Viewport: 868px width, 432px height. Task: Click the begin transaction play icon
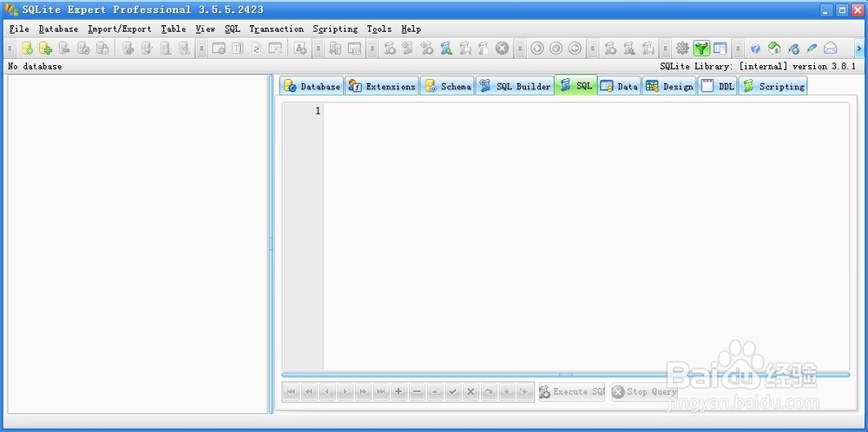coord(537,49)
